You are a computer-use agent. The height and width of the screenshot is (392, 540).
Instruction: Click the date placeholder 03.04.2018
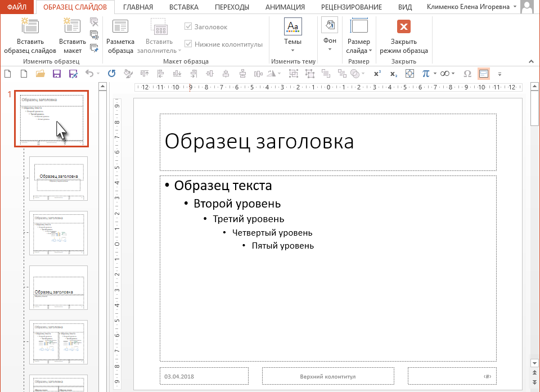coord(204,376)
